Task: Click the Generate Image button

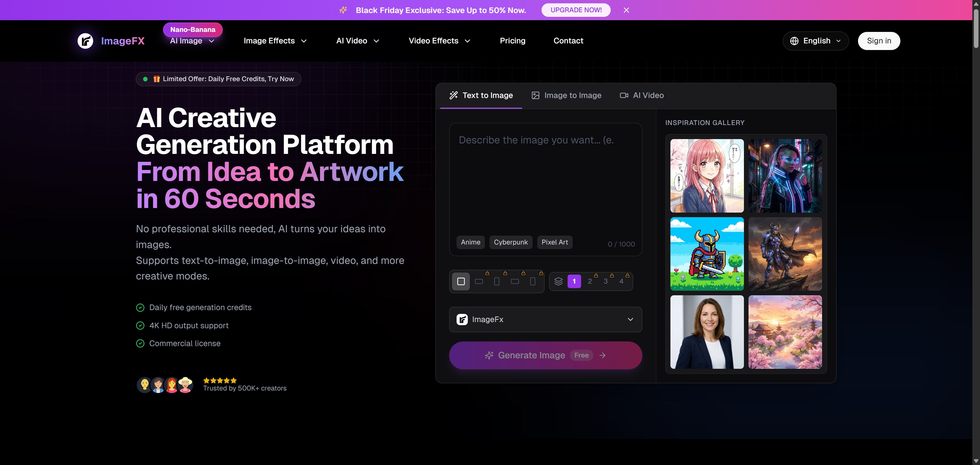Action: tap(545, 356)
